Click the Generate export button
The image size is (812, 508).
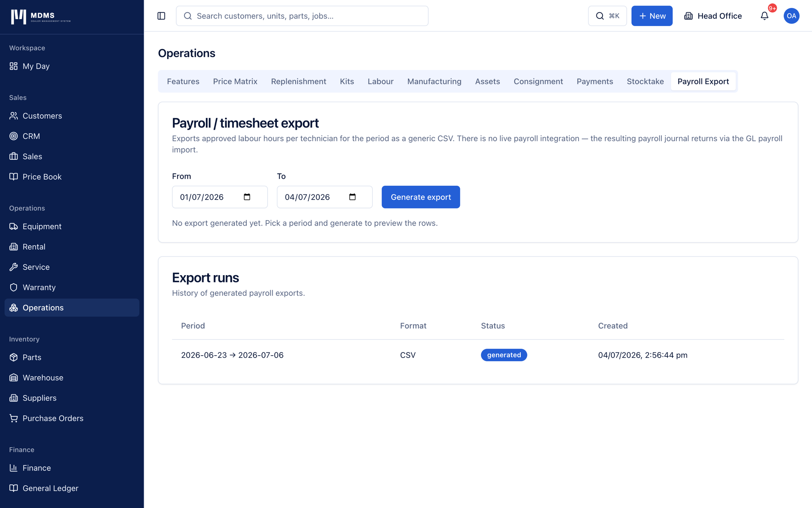click(421, 197)
